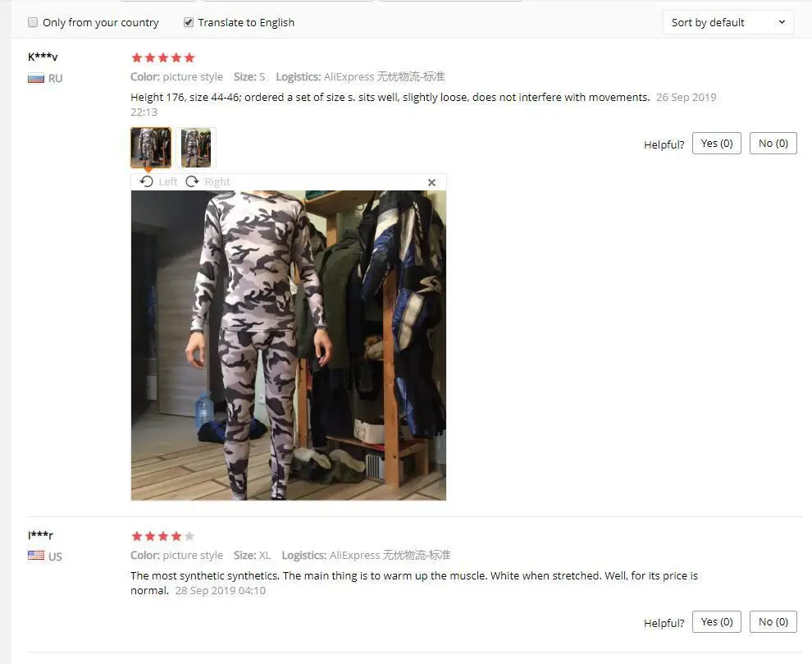Click the chevron arrow on the sort dropdown
The image size is (812, 664).
coord(782,22)
